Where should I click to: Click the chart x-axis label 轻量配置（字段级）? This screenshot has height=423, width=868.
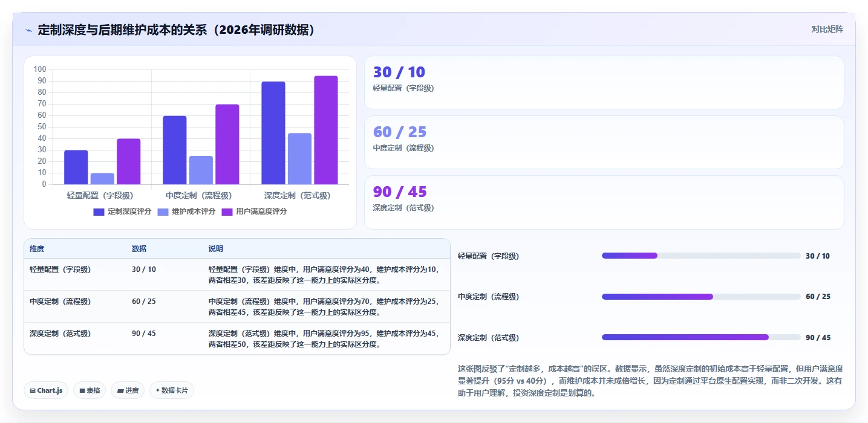coord(100,196)
